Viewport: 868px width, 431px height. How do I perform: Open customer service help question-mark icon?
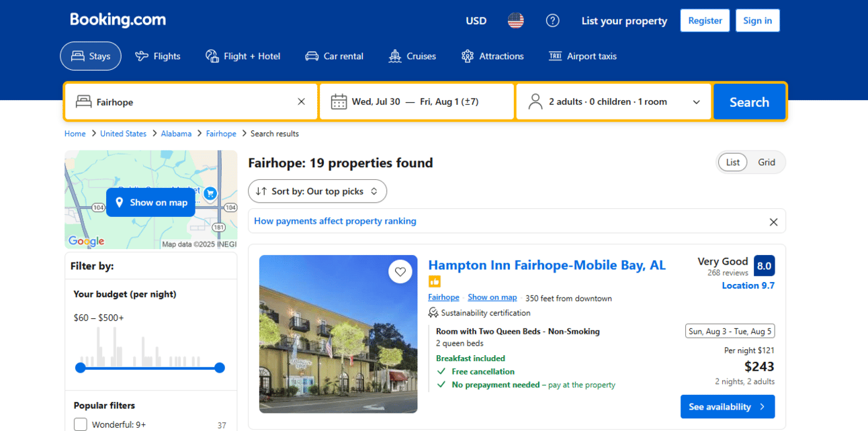pos(553,21)
